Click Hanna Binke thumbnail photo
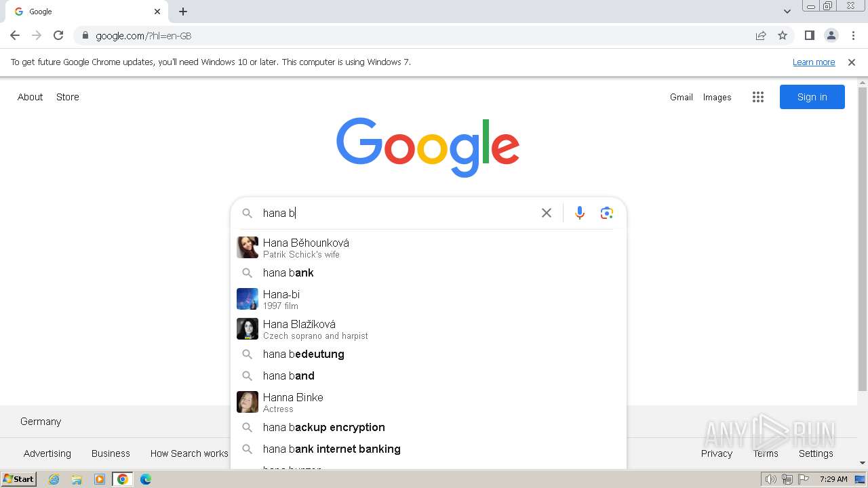 pyautogui.click(x=248, y=402)
